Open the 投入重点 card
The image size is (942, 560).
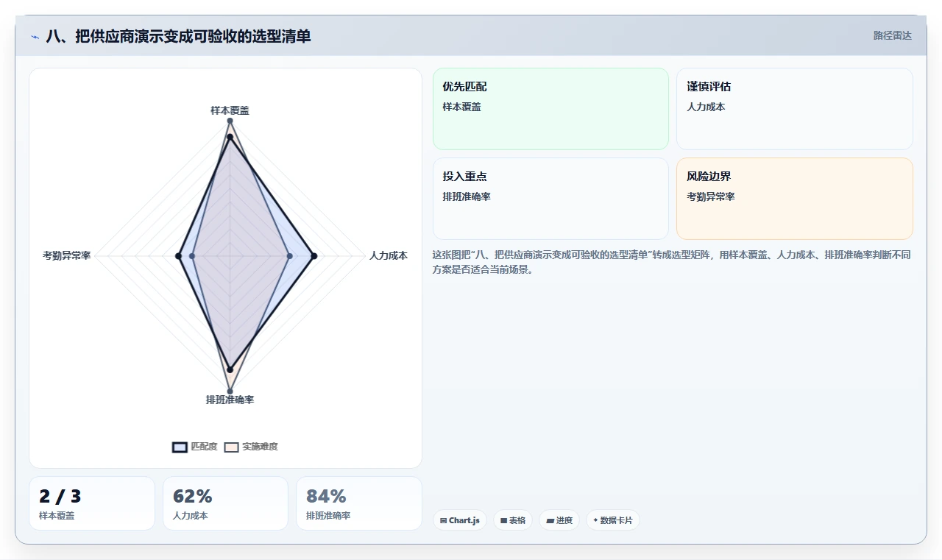(550, 199)
